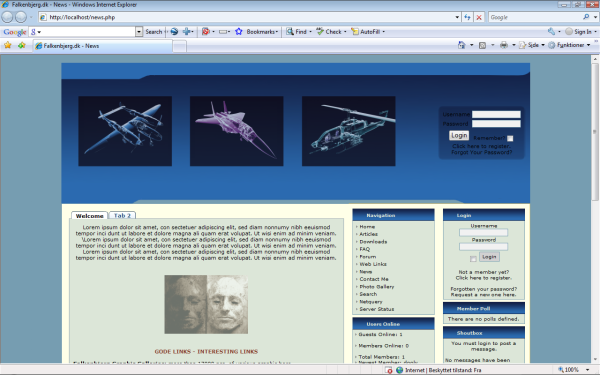600x375 pixels.
Task: Switch to the Tab 2 tab
Action: pos(122,216)
